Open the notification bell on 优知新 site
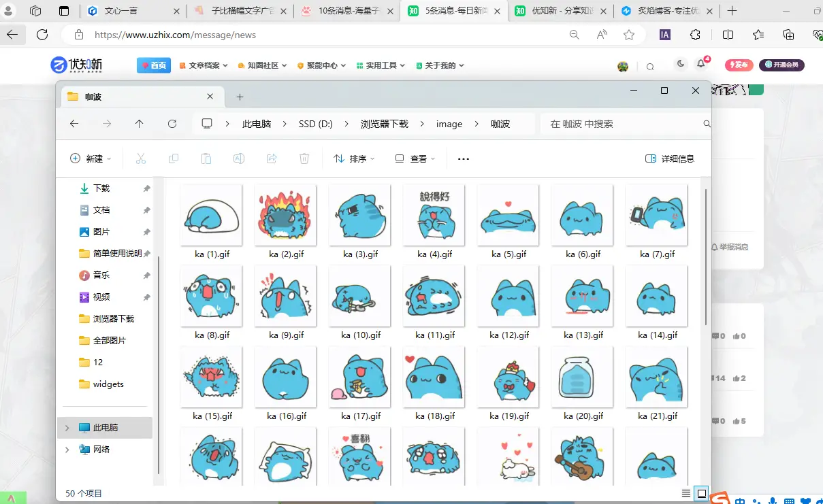This screenshot has width=823, height=504. tap(701, 64)
